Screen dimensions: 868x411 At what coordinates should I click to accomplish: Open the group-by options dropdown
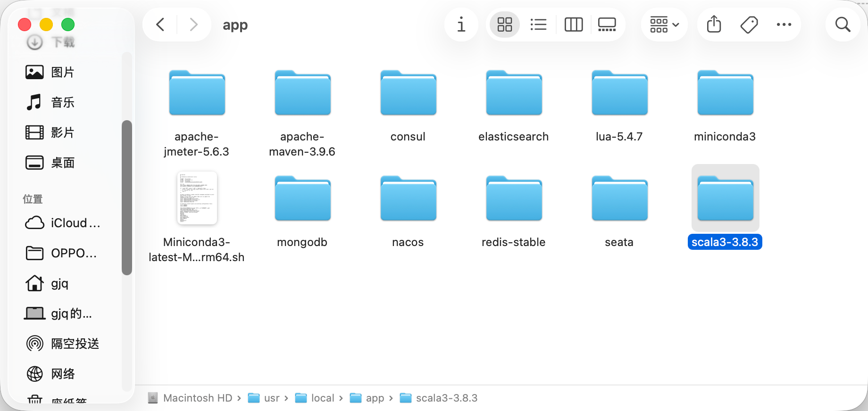pyautogui.click(x=664, y=25)
